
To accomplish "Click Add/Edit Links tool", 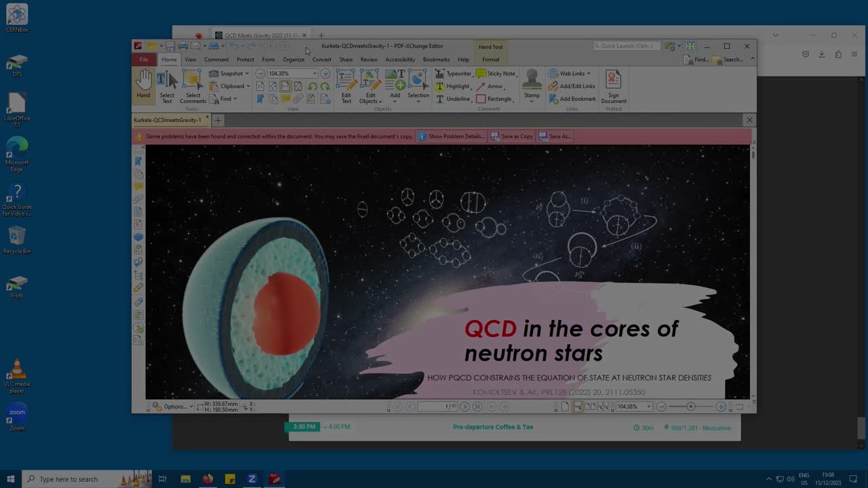I will 572,86.
